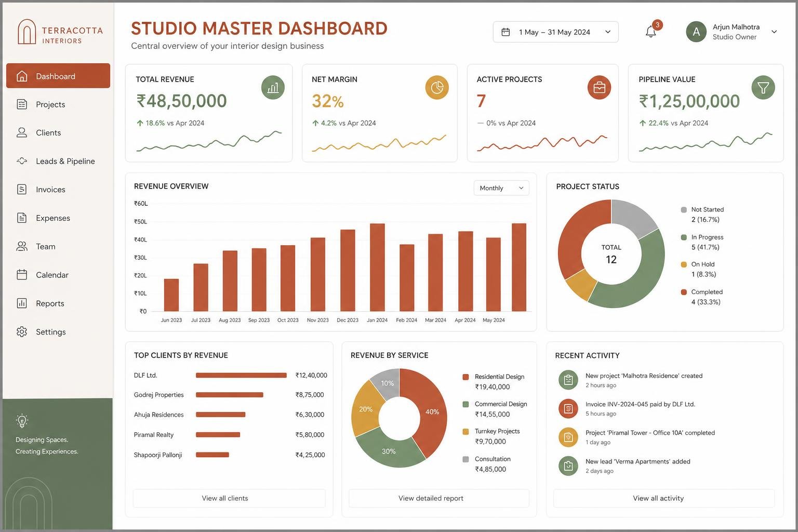
Task: Click the In Progress green legend swatch
Action: [x=684, y=237]
